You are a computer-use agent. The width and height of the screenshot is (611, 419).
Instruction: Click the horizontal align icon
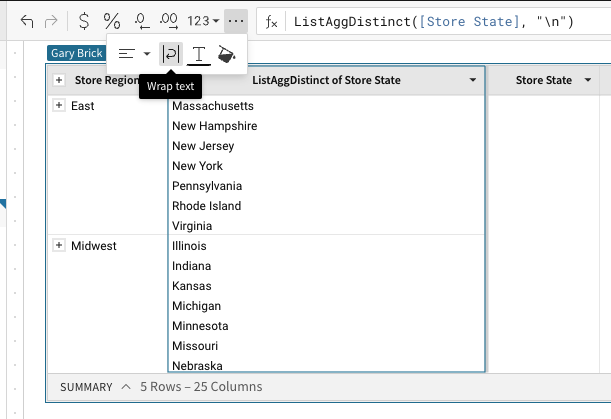pos(127,54)
